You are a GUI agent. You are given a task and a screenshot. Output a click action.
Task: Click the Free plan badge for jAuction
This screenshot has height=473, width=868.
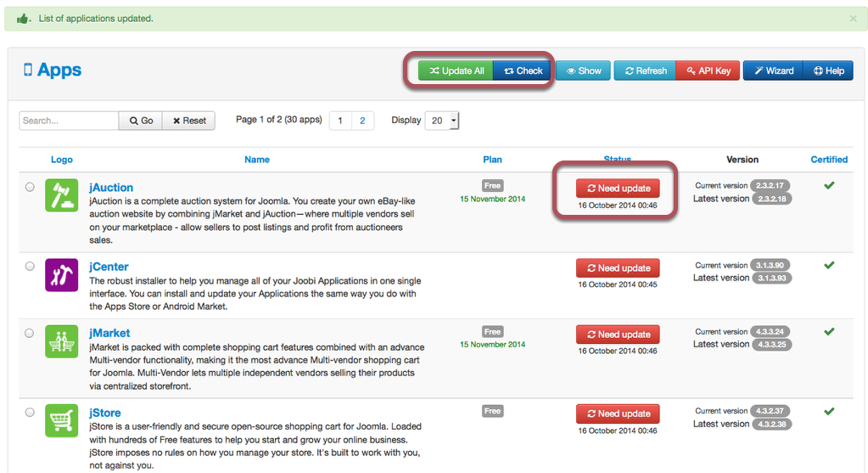492,185
